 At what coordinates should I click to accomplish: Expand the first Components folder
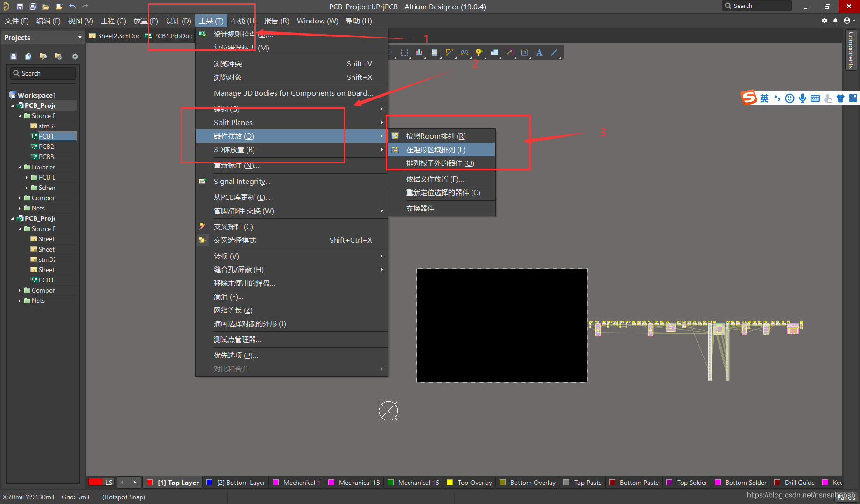pos(20,198)
